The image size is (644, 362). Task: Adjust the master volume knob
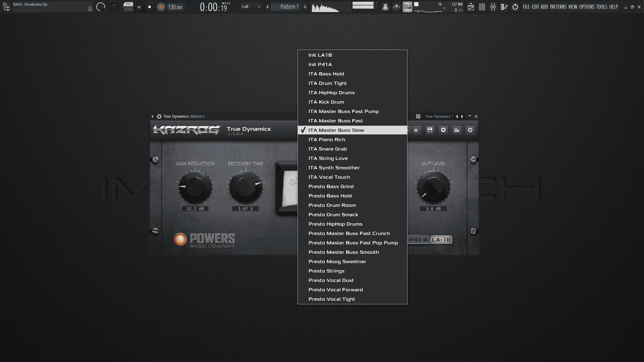coord(101,7)
